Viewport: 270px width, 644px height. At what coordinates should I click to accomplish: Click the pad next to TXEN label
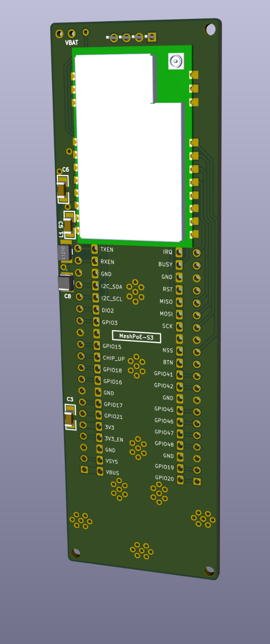coord(94,249)
